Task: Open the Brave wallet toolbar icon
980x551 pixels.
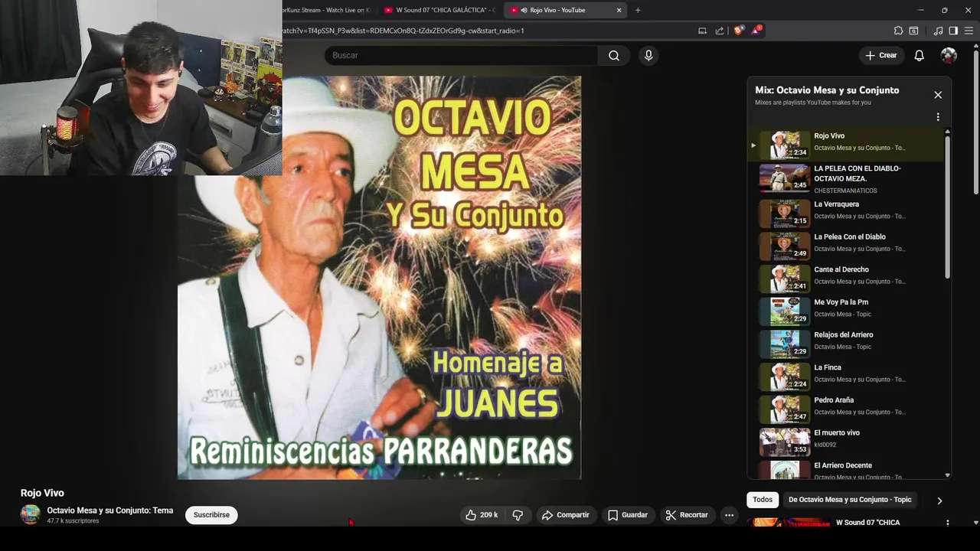Action: coord(913,31)
